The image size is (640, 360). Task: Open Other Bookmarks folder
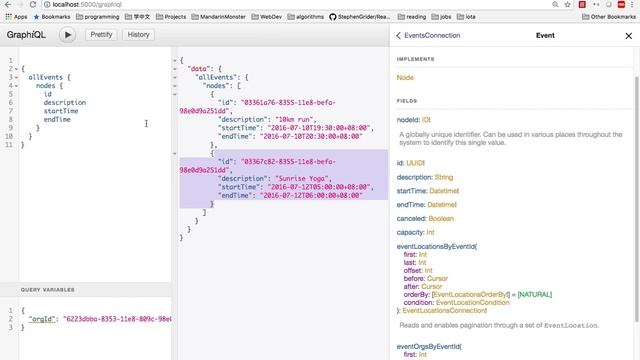coord(609,17)
